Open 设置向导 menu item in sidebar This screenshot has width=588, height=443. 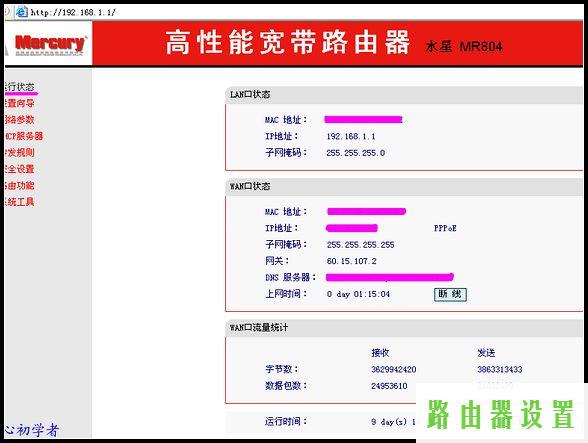(x=20, y=103)
